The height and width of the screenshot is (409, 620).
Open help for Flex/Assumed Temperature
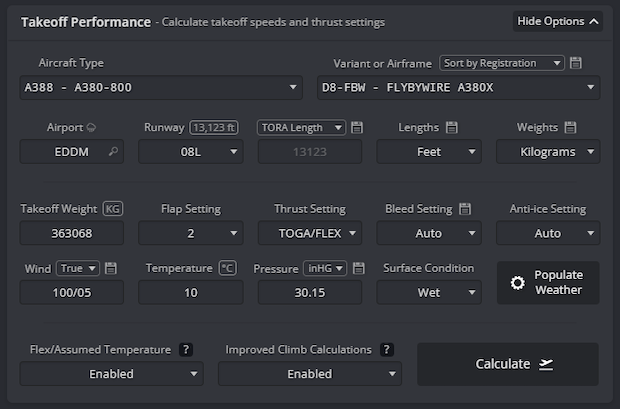click(185, 350)
